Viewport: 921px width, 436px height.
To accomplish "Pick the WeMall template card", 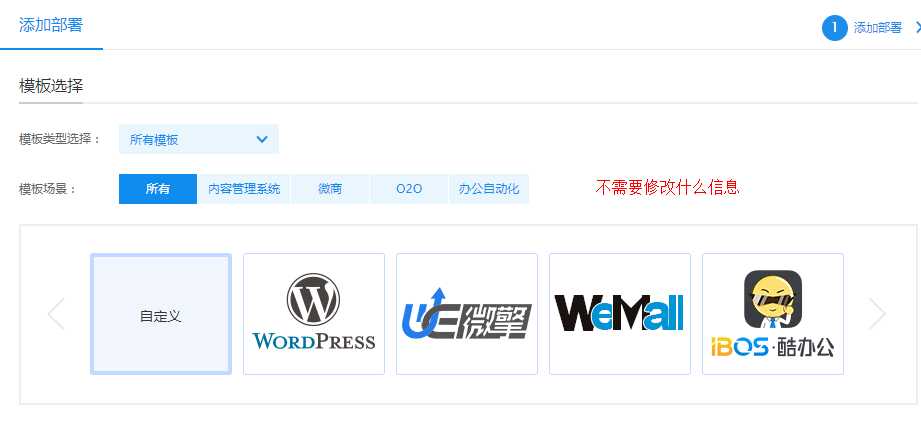I will (620, 314).
